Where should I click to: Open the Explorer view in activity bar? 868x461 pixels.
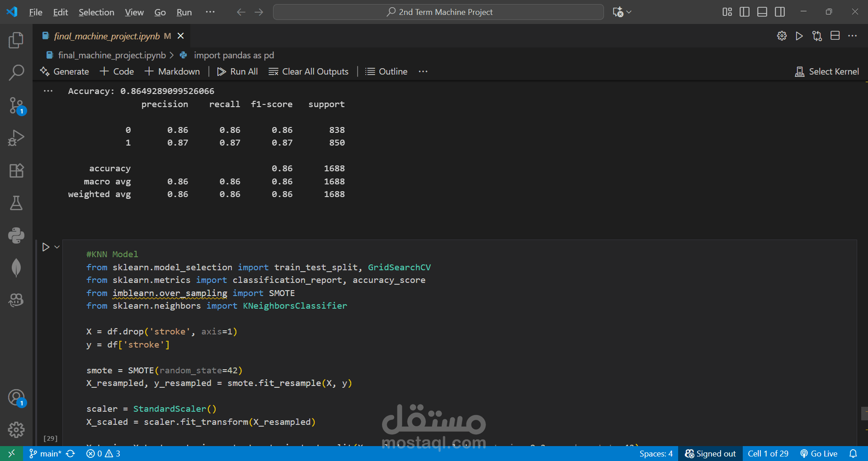click(x=16, y=40)
